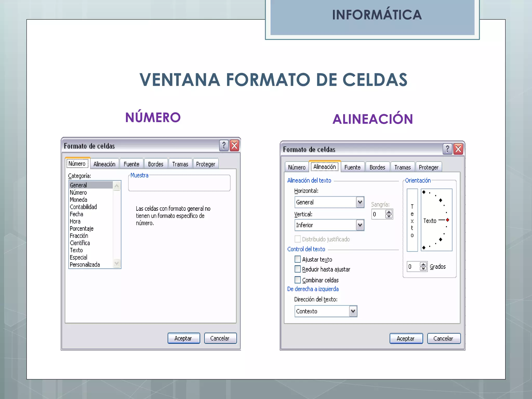The width and height of the screenshot is (532, 399).
Task: Decrease Sangría value with down arrow
Action: 389,216
